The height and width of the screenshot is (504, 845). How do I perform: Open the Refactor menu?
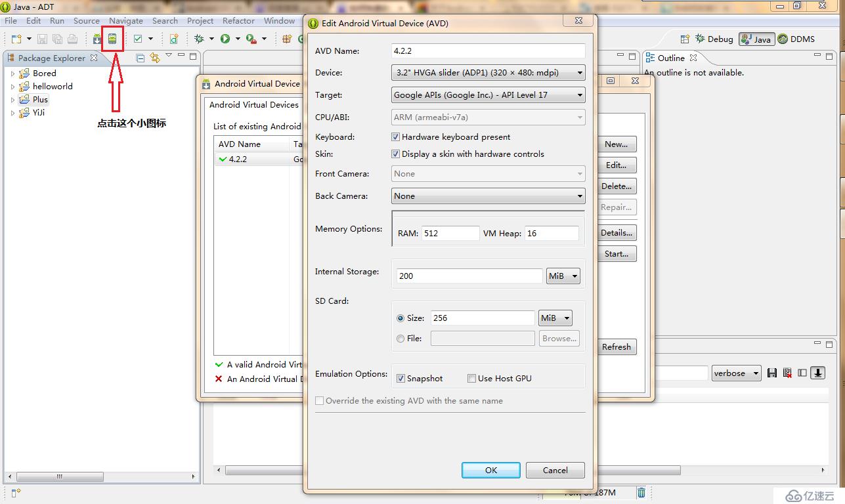pyautogui.click(x=238, y=21)
